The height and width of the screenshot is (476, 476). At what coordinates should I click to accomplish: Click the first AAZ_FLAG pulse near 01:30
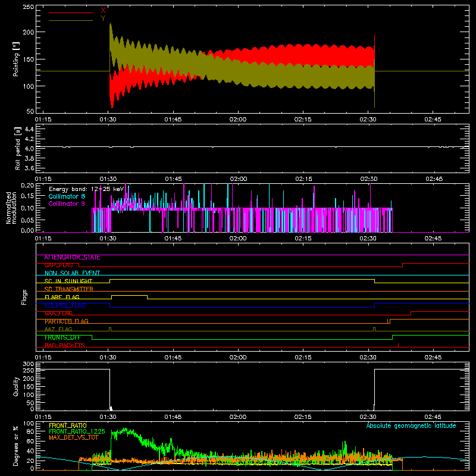(110, 329)
